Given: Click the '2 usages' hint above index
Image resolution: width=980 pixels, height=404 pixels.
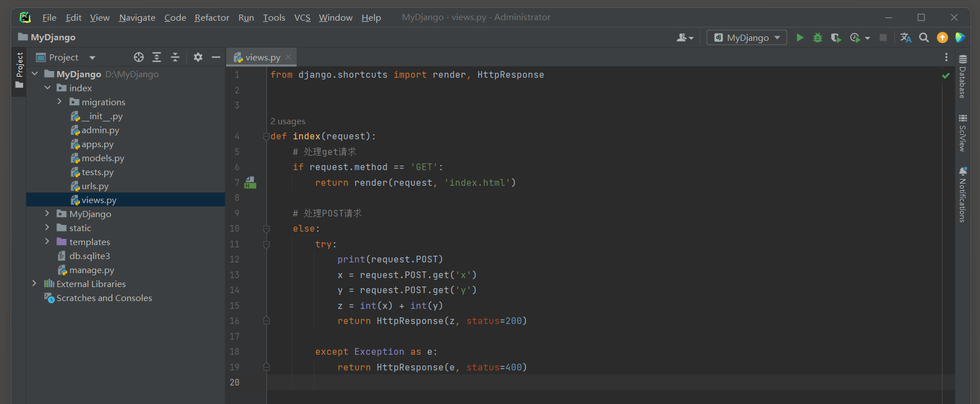Looking at the screenshot, I should coord(288,121).
